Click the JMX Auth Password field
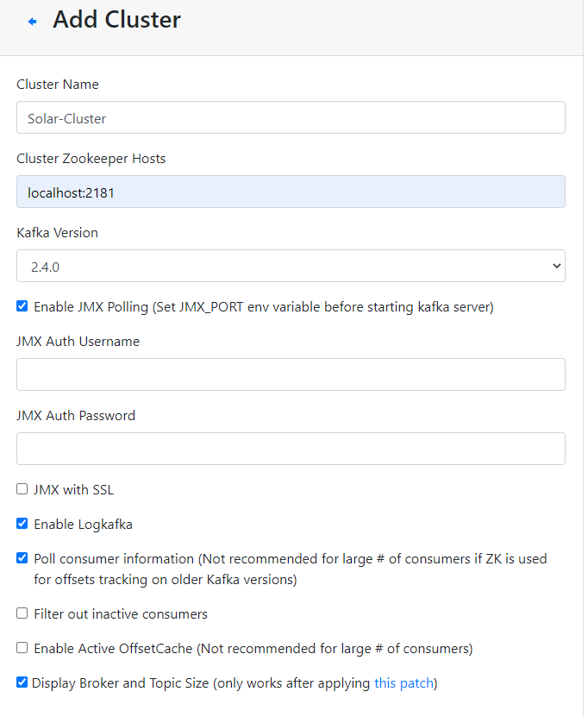588x717 pixels. pos(291,449)
